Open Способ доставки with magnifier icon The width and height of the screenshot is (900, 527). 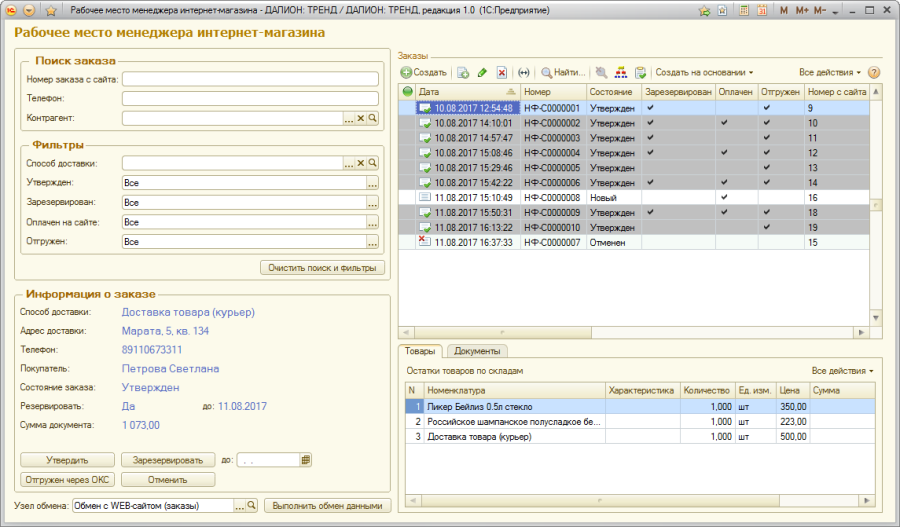pyautogui.click(x=373, y=163)
